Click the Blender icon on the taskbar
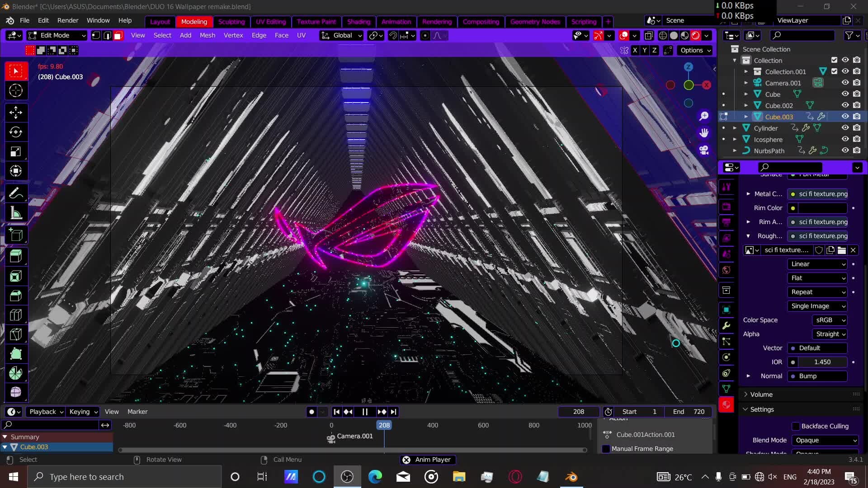 [x=571, y=476]
